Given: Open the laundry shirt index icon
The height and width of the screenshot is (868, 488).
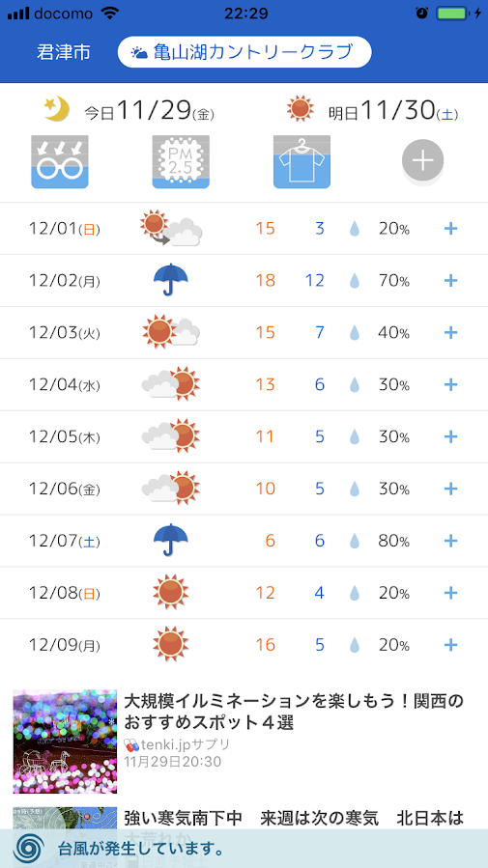Looking at the screenshot, I should pyautogui.click(x=301, y=161).
